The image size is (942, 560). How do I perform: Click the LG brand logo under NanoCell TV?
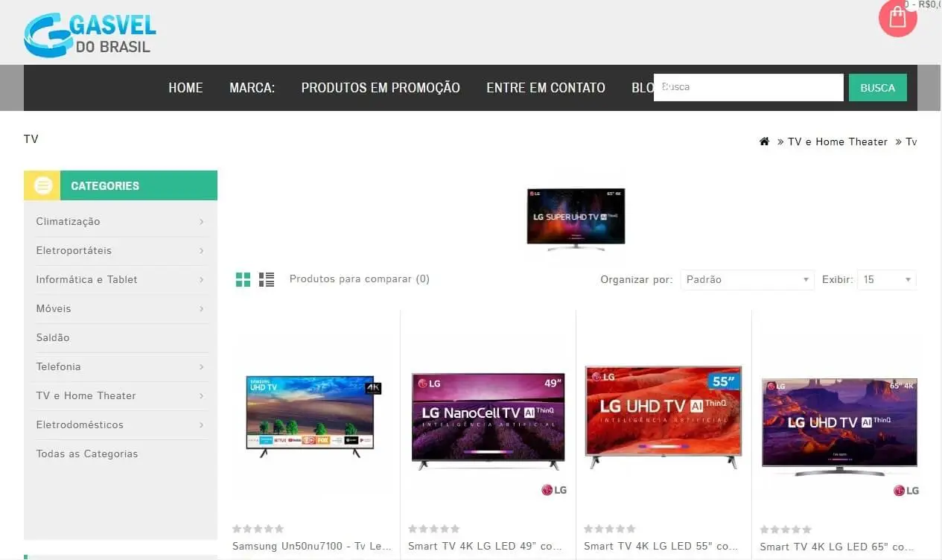553,490
